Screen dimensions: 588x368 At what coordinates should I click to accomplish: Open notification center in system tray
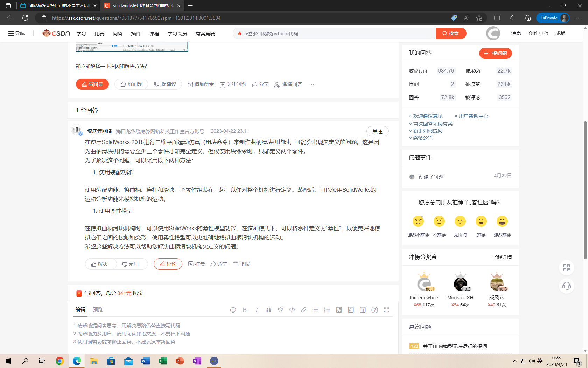click(x=577, y=361)
